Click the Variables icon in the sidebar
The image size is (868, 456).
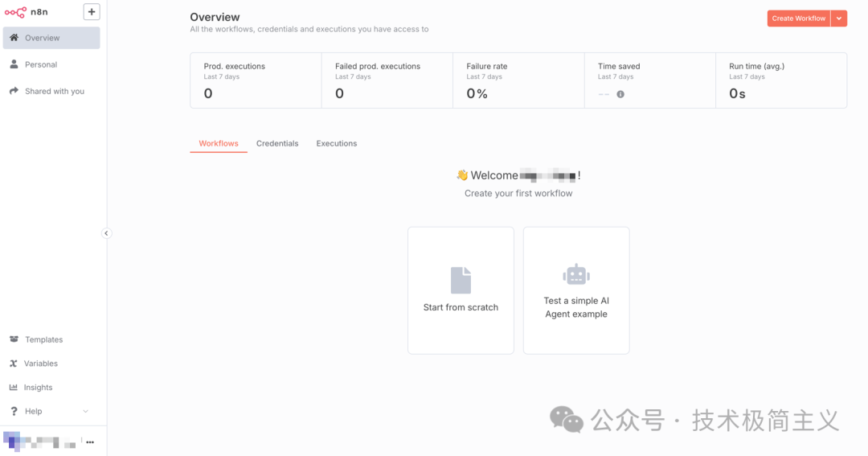(14, 364)
